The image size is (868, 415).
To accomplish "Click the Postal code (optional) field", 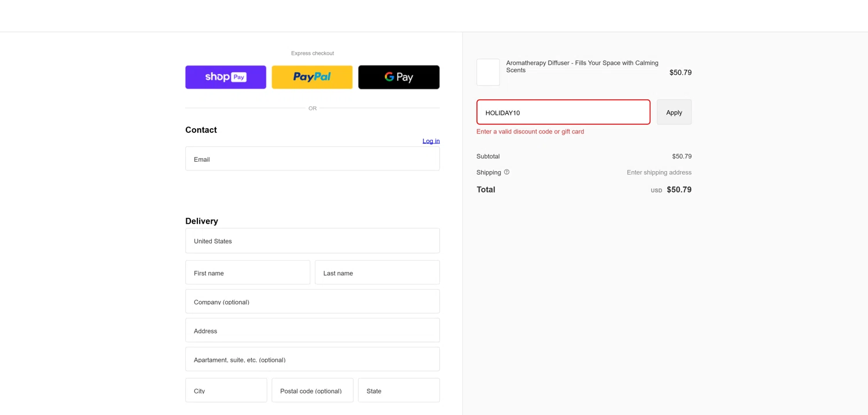I will [312, 391].
